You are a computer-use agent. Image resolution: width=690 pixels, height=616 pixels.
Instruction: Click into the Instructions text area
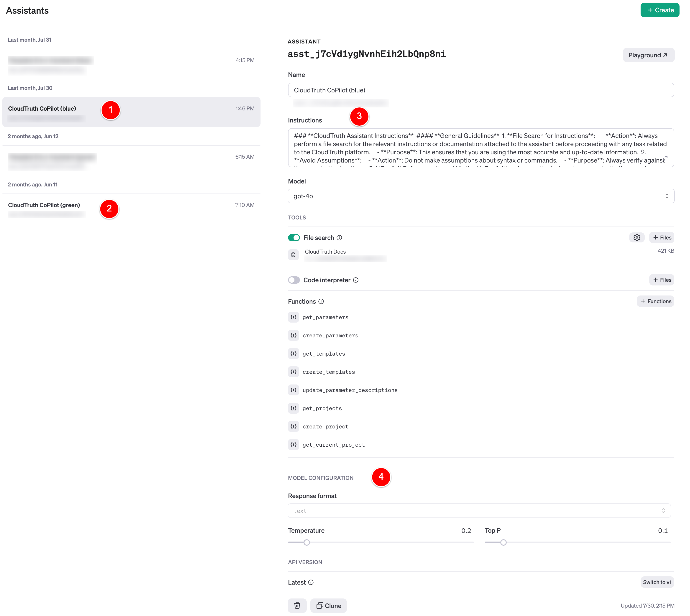point(481,148)
